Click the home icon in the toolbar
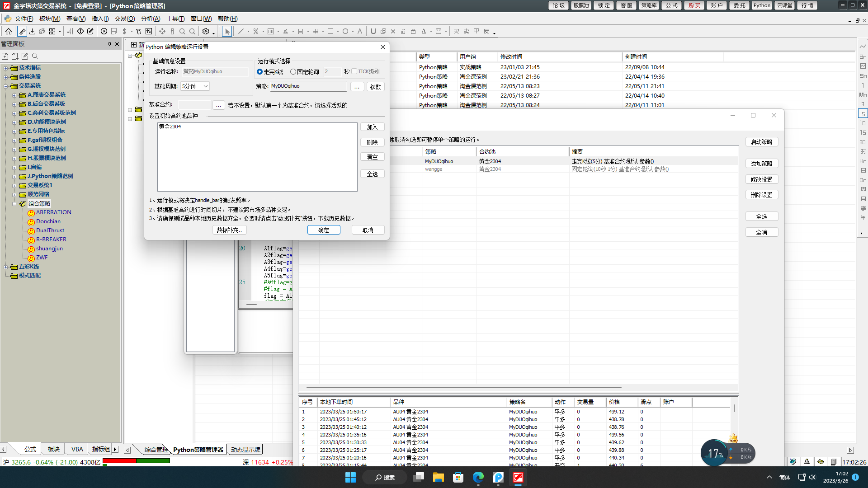 point(9,31)
